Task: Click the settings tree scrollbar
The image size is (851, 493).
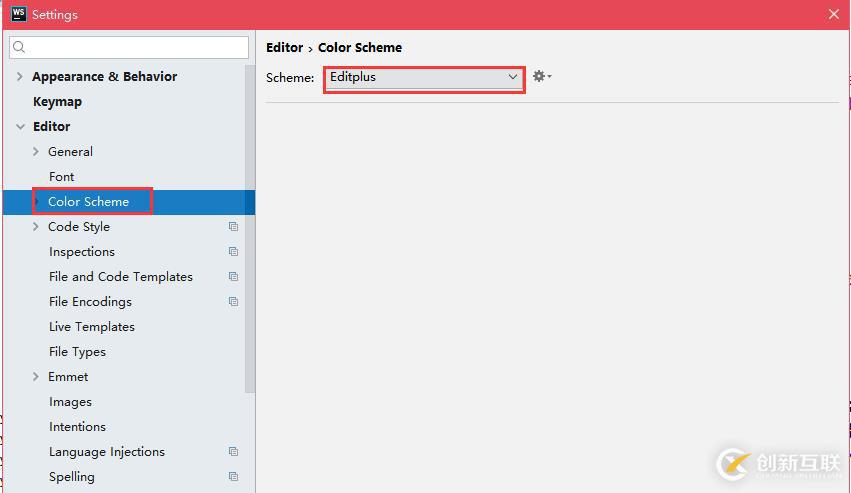Action: tap(250, 229)
